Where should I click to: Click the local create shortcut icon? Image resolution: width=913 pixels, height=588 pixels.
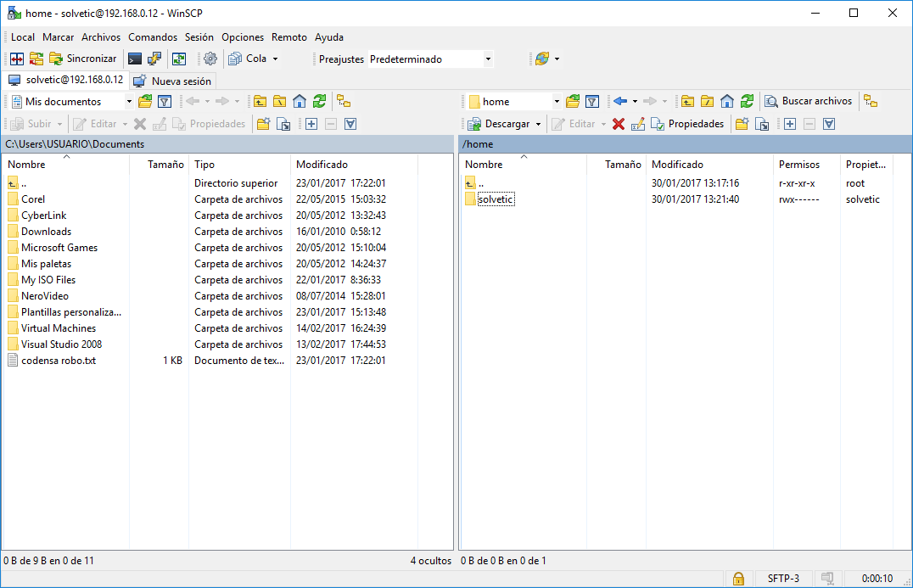coord(283,123)
